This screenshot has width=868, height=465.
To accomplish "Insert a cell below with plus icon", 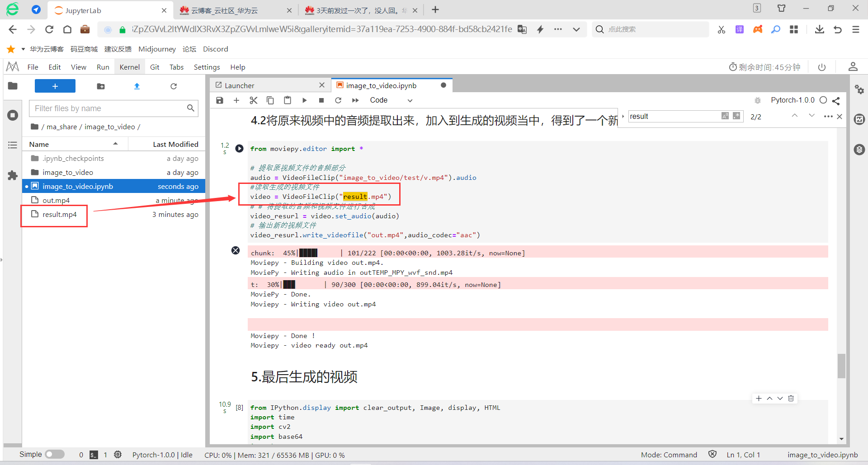I will point(236,100).
